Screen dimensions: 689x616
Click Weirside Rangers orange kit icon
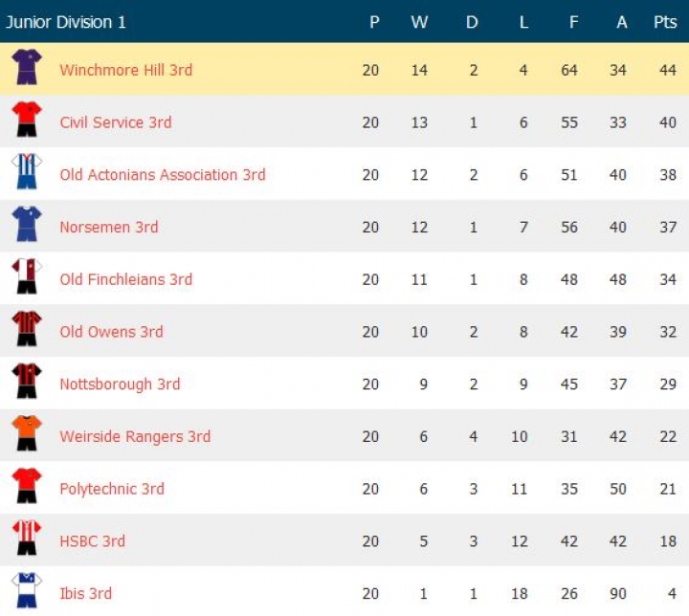tap(26, 434)
